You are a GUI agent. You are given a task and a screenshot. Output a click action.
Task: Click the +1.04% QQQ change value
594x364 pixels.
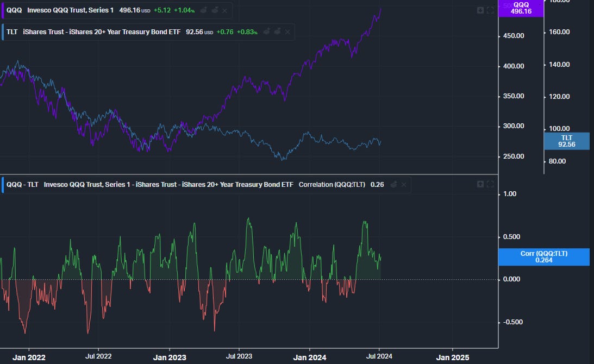pos(184,10)
